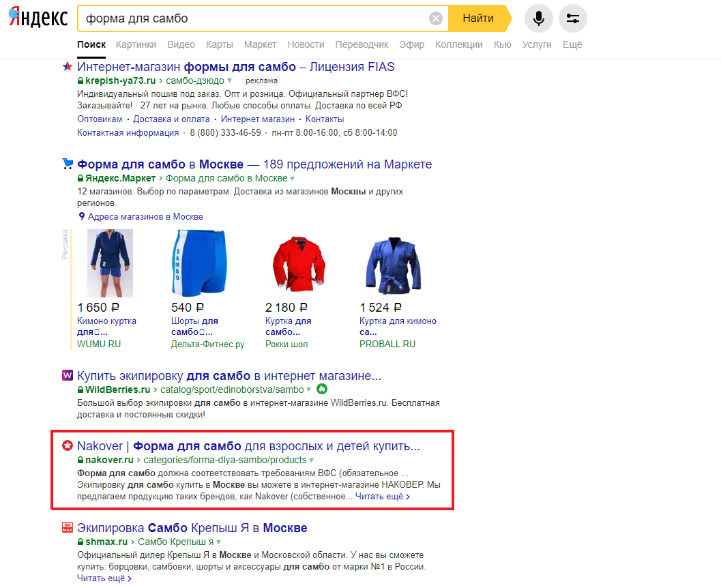Open the Маркет tab

pos(261,44)
